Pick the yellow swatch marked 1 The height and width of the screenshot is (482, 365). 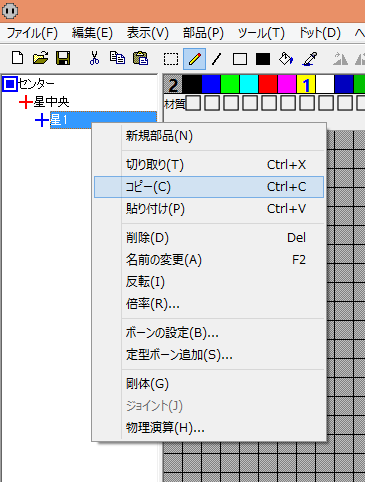306,84
